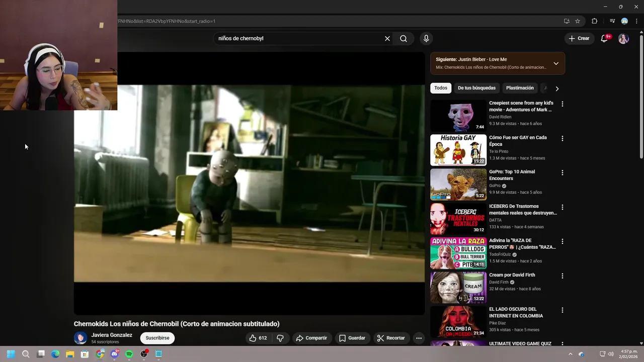Select the Todos filter chip
This screenshot has width=644, height=362.
point(441,88)
